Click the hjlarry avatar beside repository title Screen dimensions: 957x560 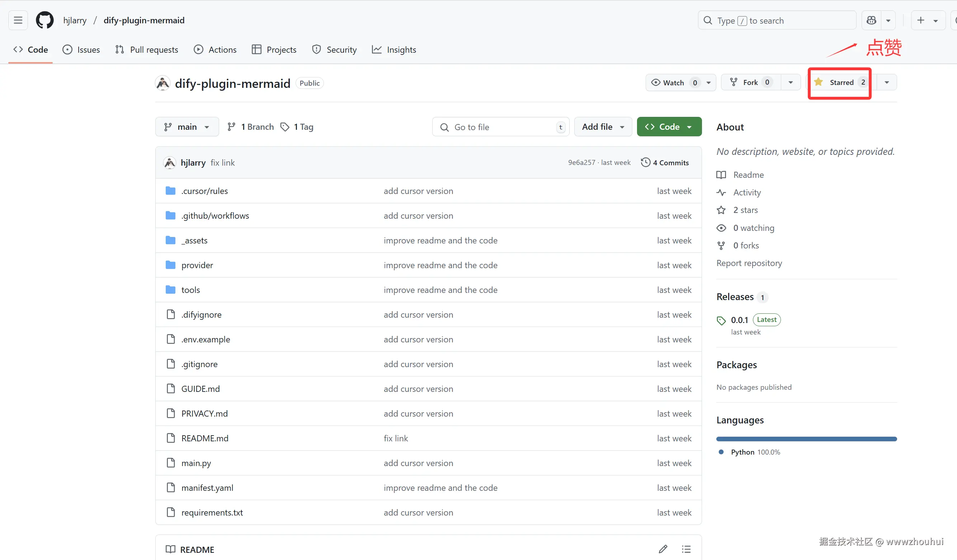pos(163,83)
